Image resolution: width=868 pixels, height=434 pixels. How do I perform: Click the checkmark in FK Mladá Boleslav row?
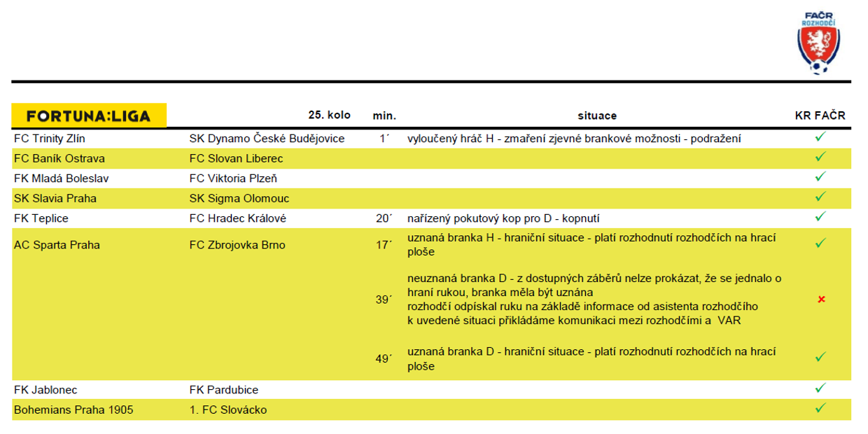pyautogui.click(x=820, y=177)
